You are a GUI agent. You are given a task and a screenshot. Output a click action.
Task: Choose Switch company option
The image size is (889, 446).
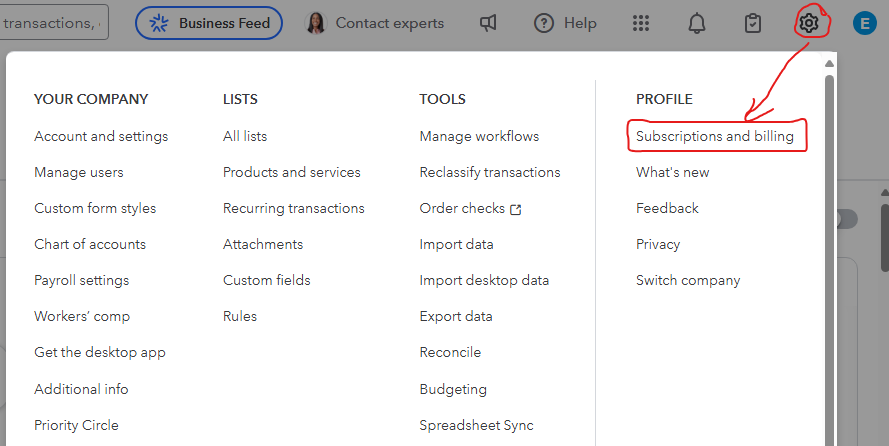point(688,280)
